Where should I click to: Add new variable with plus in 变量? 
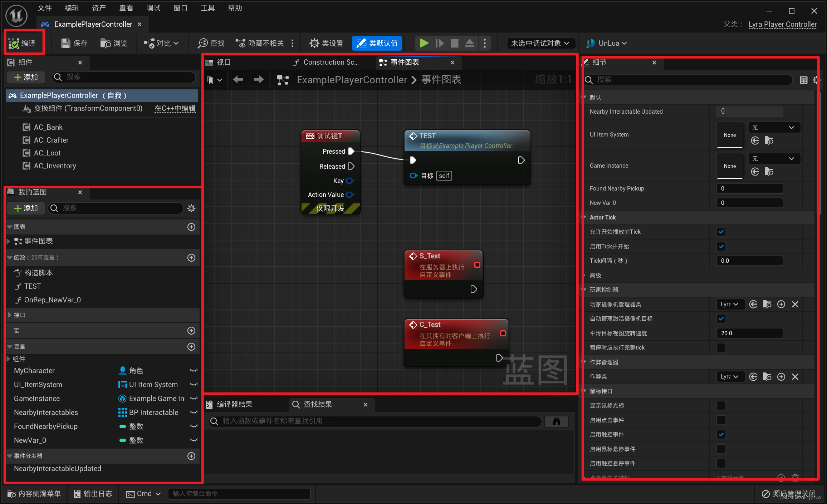(191, 347)
